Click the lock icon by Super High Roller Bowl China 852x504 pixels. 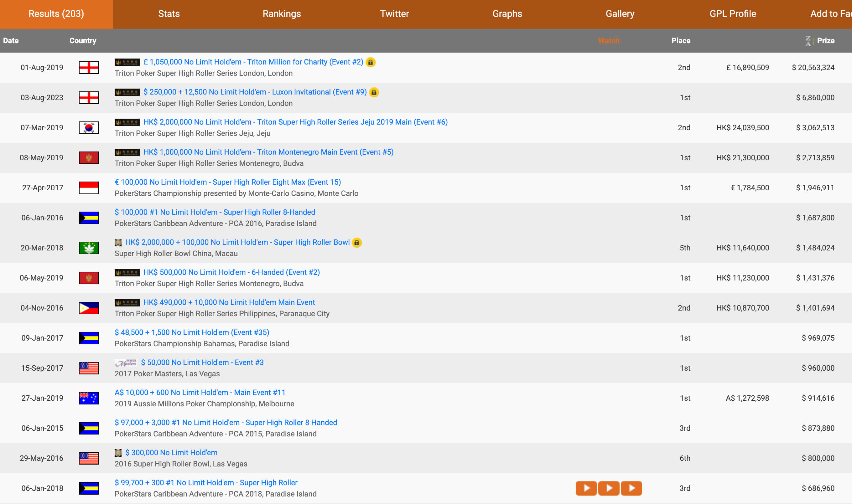coord(356,243)
